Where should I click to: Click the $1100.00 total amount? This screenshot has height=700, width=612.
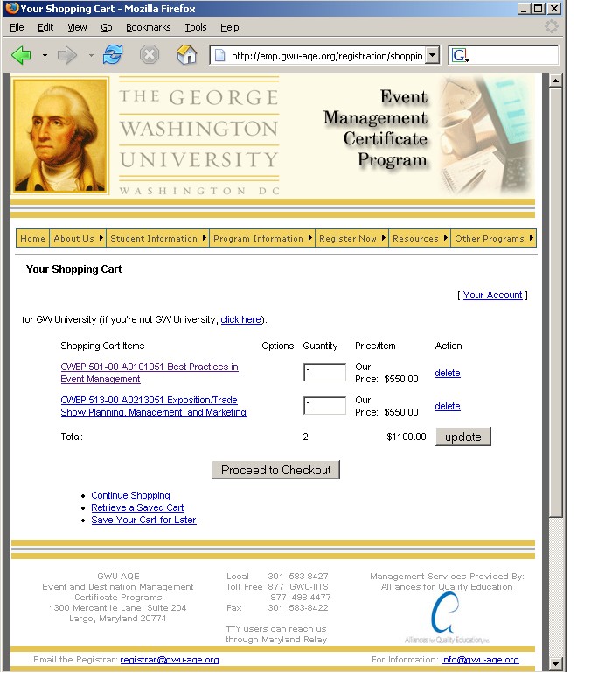(x=407, y=437)
